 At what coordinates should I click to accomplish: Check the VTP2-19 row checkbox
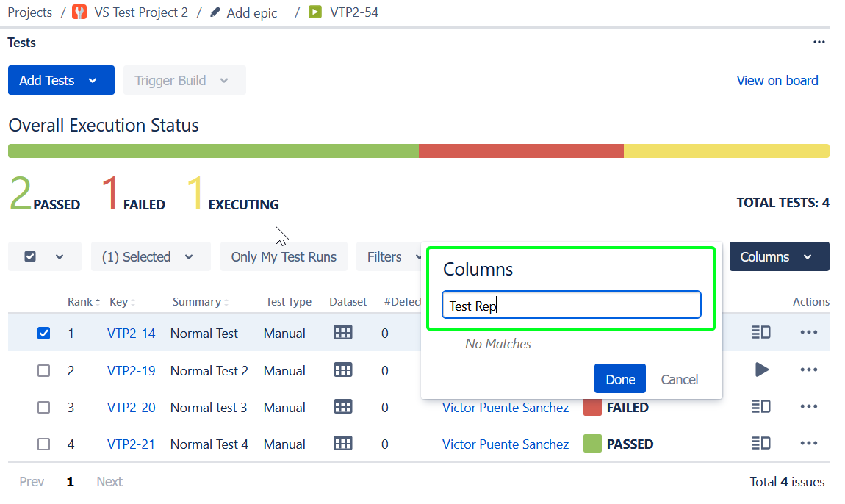(x=44, y=371)
